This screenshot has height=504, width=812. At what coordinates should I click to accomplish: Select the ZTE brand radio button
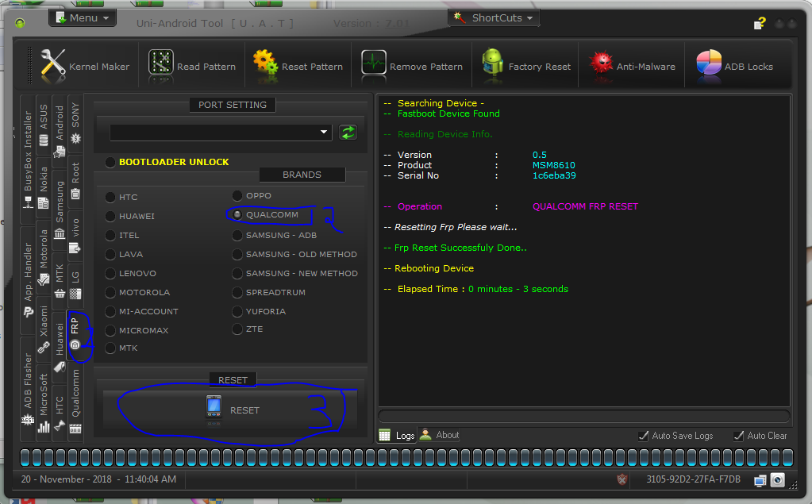point(237,329)
